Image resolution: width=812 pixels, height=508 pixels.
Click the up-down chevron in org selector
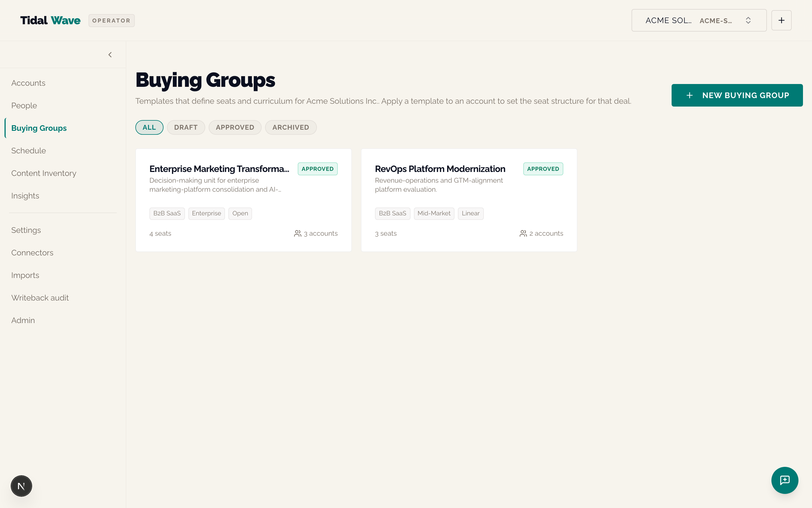748,21
